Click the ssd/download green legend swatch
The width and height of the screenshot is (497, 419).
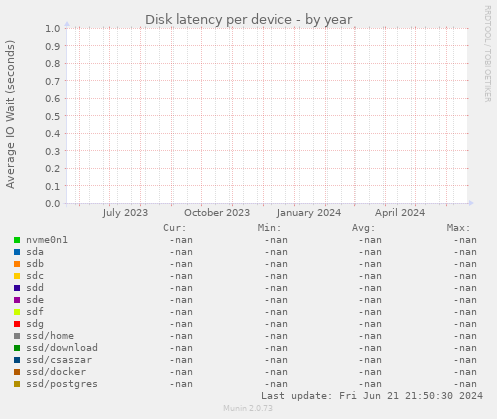[17, 348]
